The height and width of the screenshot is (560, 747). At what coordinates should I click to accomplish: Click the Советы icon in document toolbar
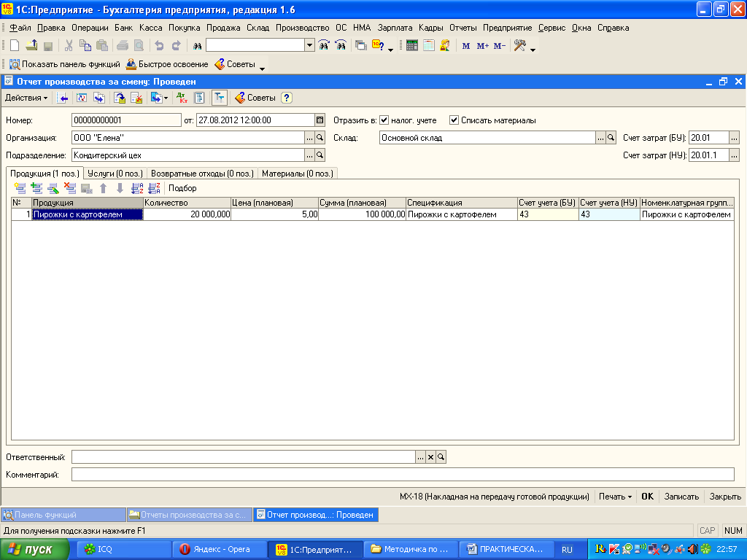tap(255, 98)
